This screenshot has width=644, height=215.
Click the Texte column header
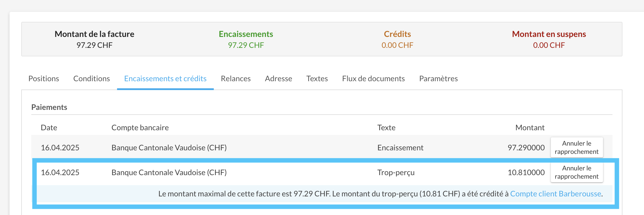click(386, 128)
